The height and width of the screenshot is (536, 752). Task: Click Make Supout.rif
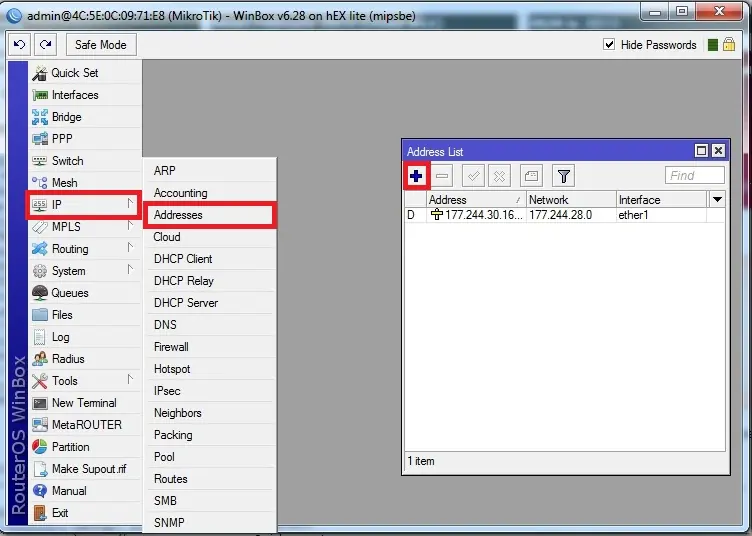(85, 469)
